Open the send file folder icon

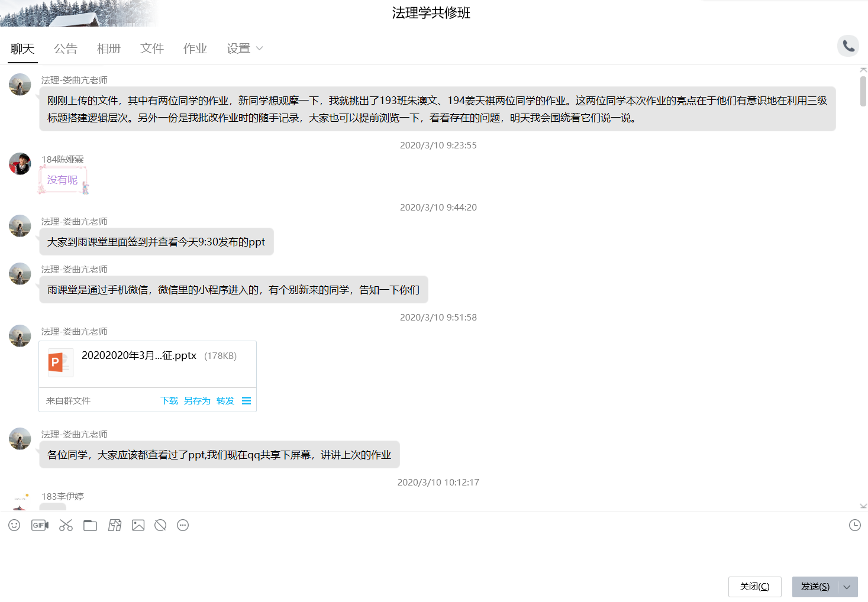90,525
